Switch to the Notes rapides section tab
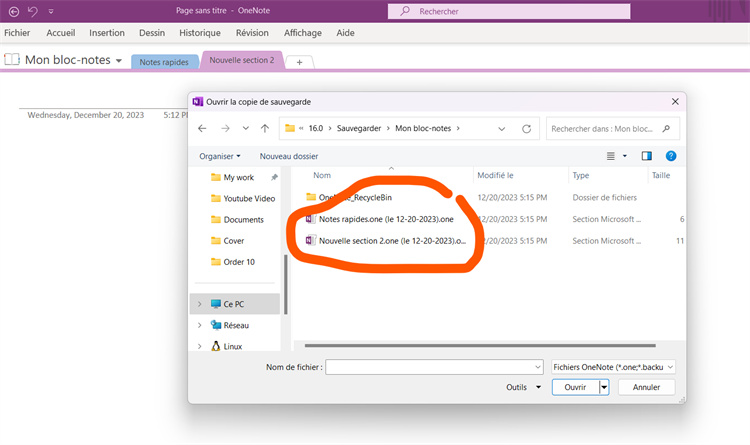 (164, 62)
